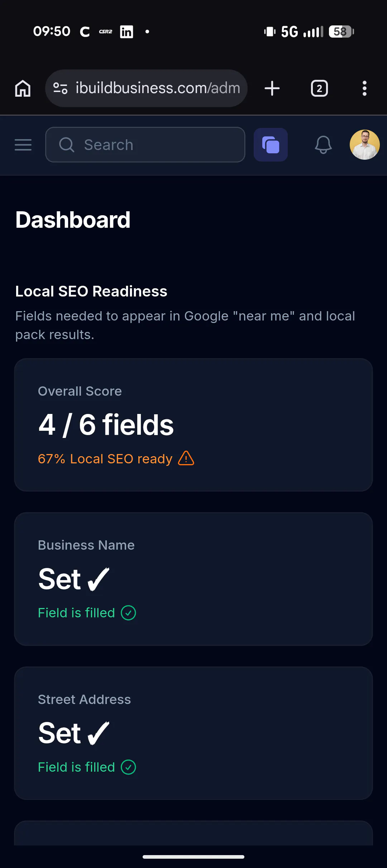
Task: Tap the LinkedIn notification icon in status bar
Action: pos(126,32)
